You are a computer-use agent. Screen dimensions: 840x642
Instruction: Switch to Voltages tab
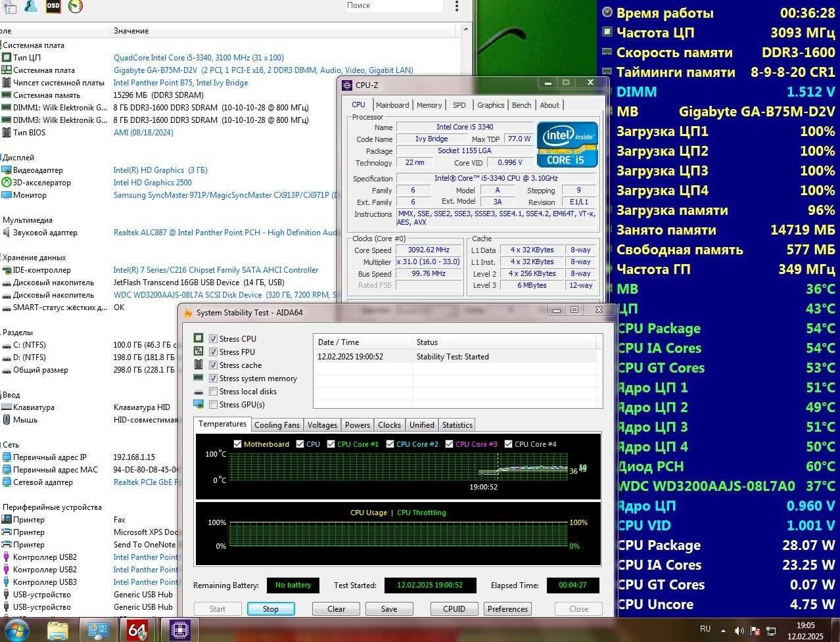pos(322,425)
